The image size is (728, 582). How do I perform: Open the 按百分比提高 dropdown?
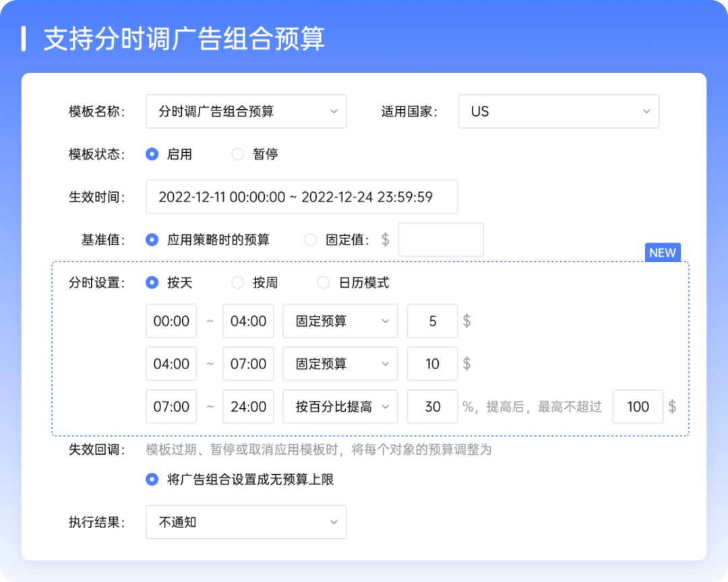point(340,407)
